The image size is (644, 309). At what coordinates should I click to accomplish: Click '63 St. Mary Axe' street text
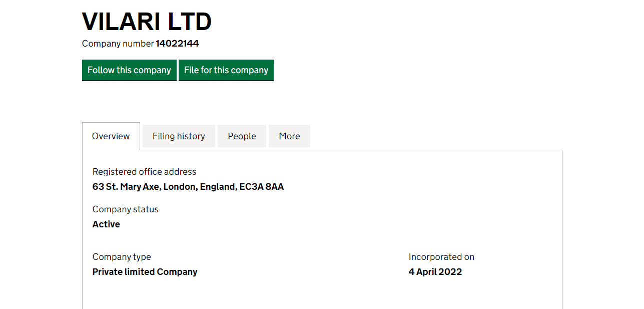point(126,187)
